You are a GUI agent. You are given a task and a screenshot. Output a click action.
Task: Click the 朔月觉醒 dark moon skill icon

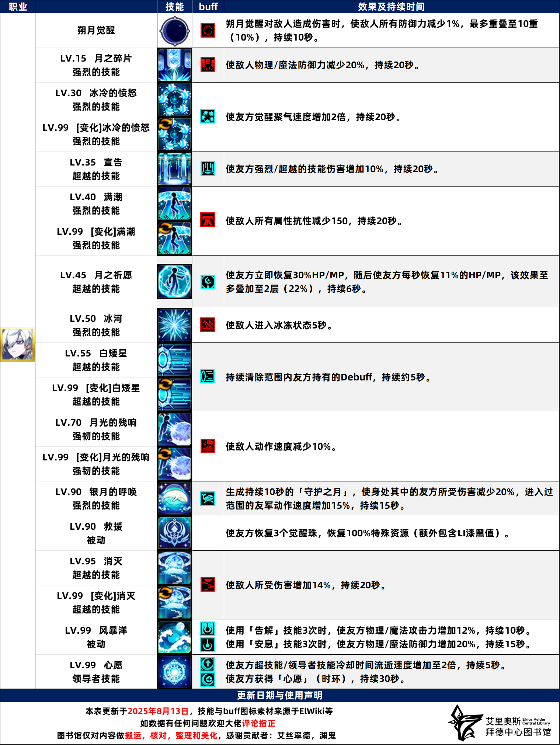pos(174,31)
